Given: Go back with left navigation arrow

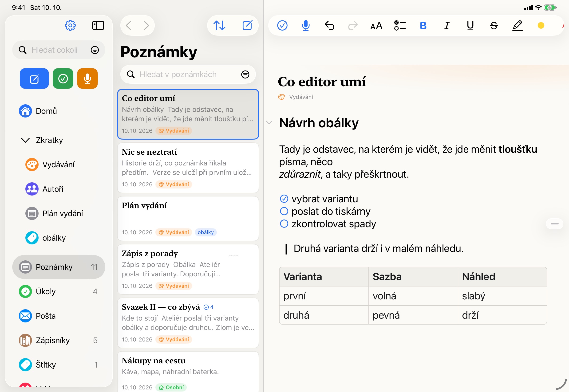Looking at the screenshot, I should pyautogui.click(x=128, y=25).
